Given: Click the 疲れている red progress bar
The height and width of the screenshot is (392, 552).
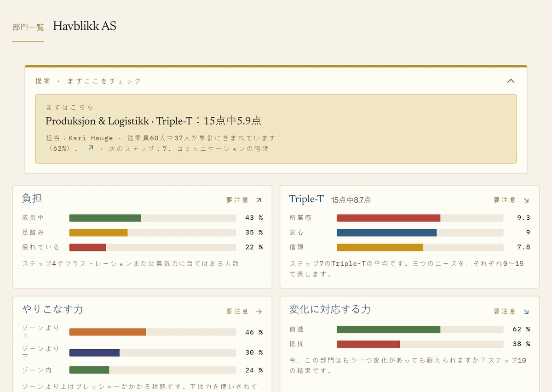Looking at the screenshot, I should [x=88, y=247].
